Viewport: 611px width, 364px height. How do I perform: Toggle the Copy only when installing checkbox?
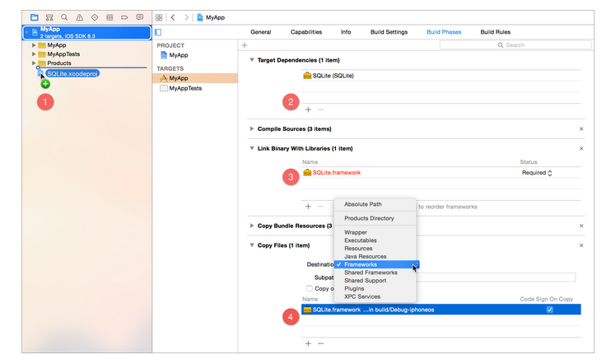(310, 288)
